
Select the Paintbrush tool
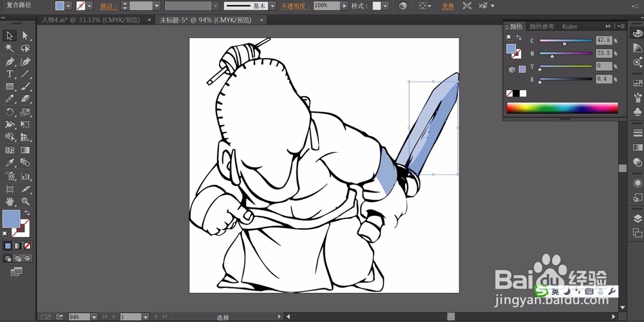tap(26, 87)
